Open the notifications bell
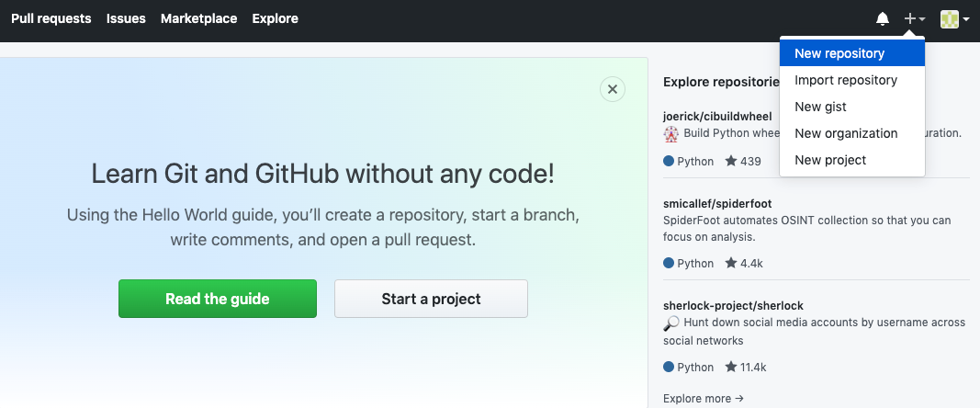This screenshot has width=980, height=408. point(883,18)
